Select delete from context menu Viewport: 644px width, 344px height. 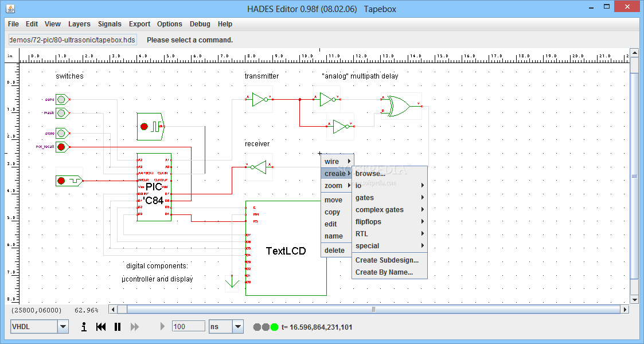coord(337,251)
